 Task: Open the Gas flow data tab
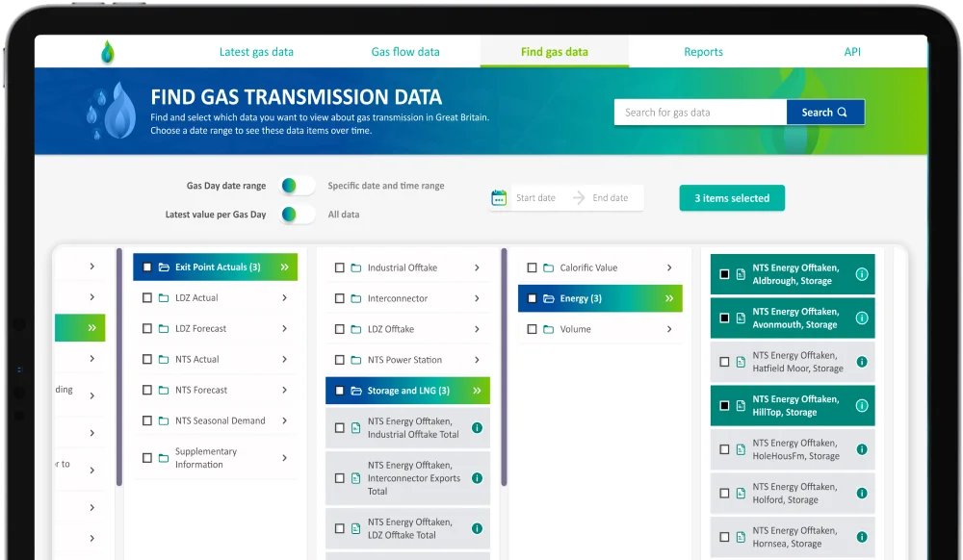tap(406, 52)
